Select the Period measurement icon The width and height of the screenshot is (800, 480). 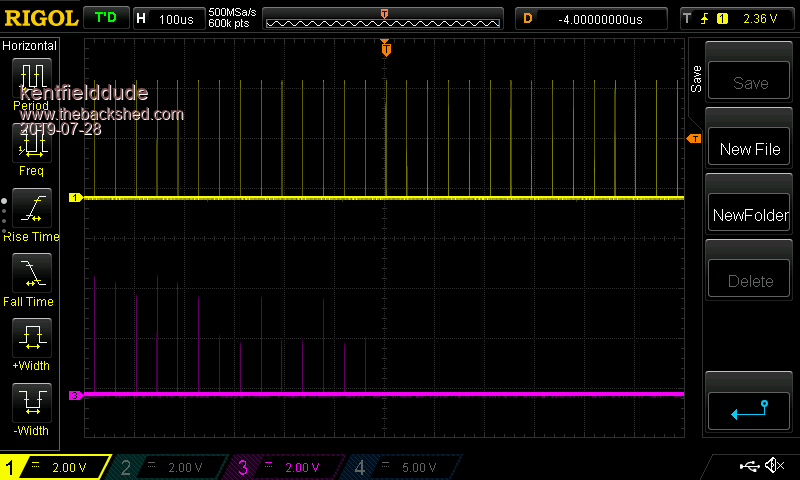pyautogui.click(x=31, y=78)
